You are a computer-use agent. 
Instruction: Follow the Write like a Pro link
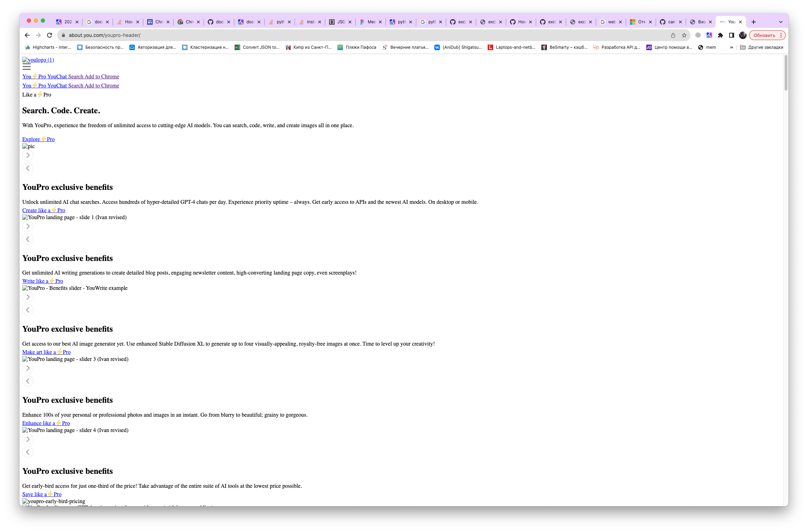[43, 281]
